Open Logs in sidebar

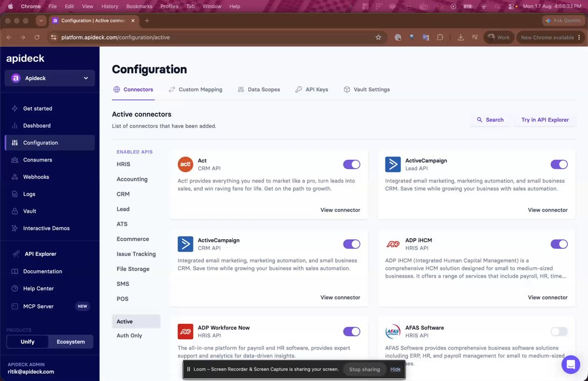(x=29, y=194)
